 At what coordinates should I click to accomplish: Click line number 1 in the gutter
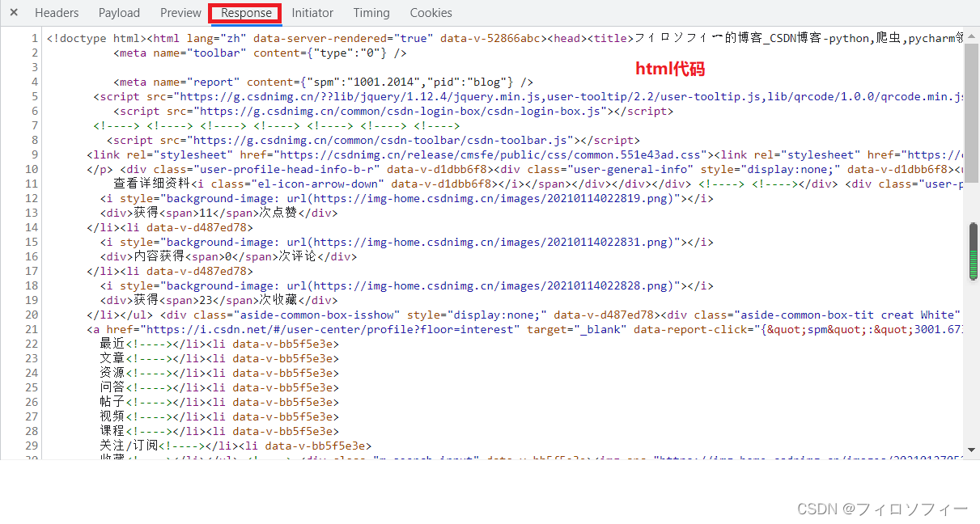tap(35, 38)
